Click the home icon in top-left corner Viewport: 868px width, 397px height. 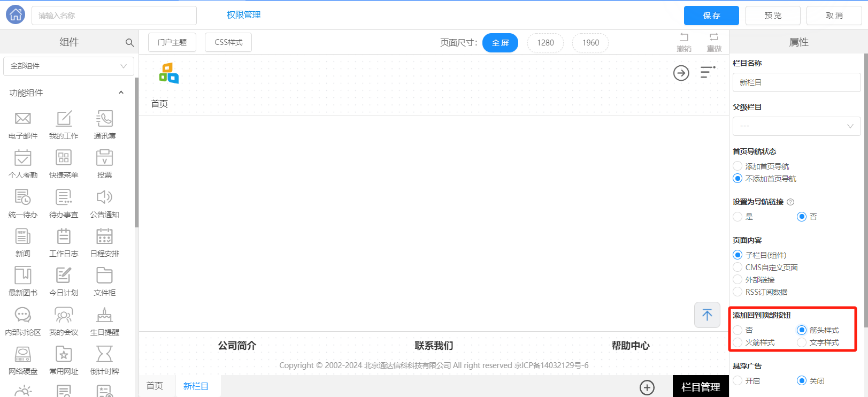(x=16, y=15)
